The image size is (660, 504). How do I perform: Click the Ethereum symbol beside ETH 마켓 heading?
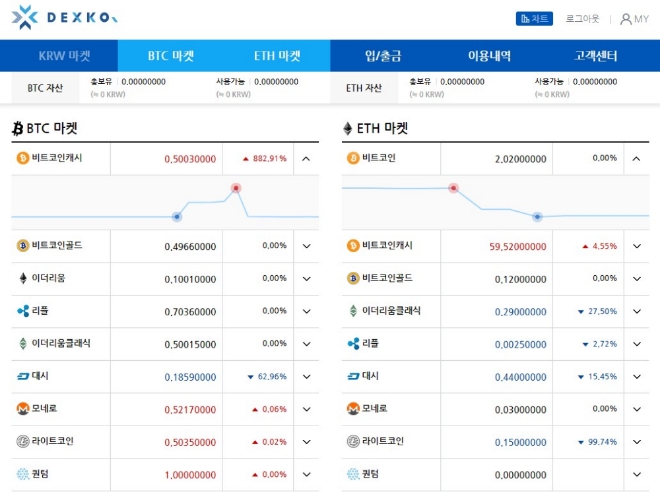point(348,128)
